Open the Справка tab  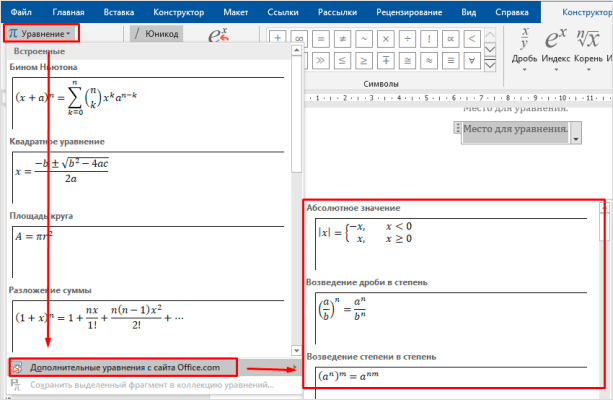[511, 12]
